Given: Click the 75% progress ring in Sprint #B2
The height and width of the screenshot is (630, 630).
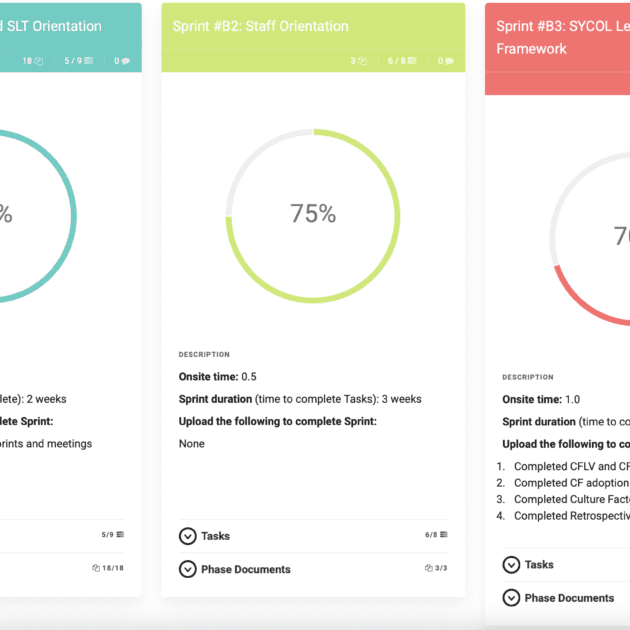Looking at the screenshot, I should point(313,216).
